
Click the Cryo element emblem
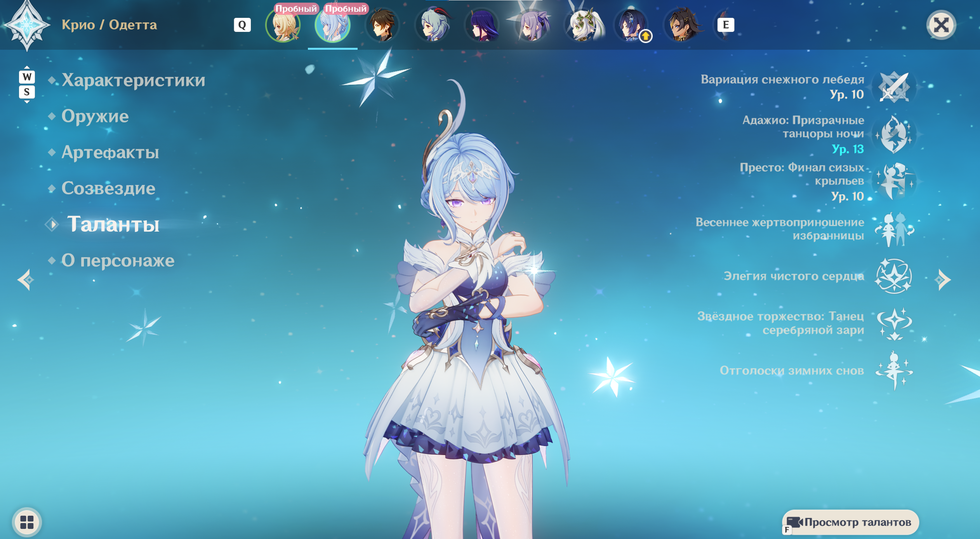[26, 25]
